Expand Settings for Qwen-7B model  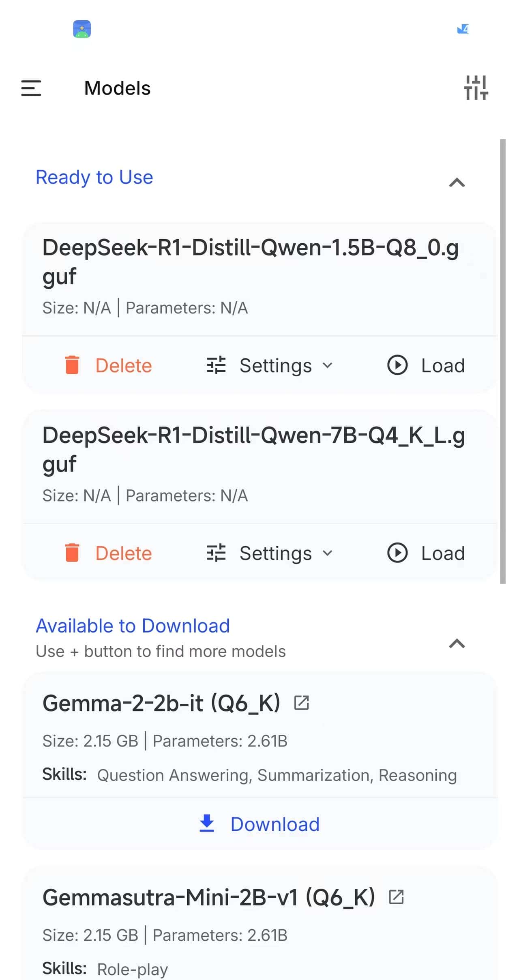click(270, 553)
